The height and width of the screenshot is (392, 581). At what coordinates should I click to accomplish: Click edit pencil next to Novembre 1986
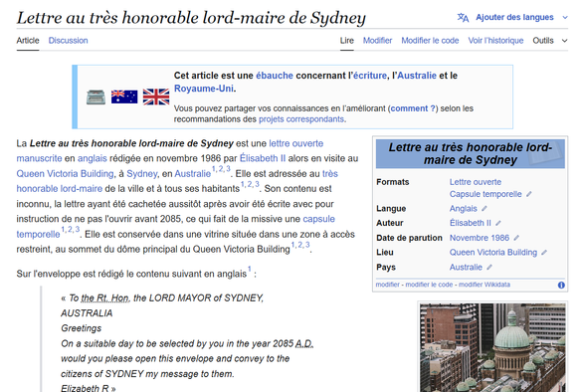(516, 238)
